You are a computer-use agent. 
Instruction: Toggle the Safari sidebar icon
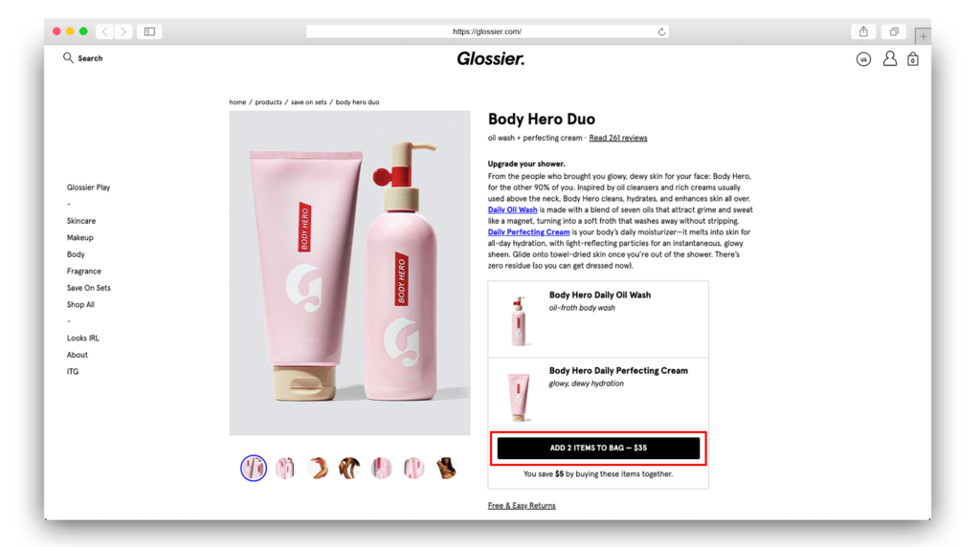click(x=149, y=32)
